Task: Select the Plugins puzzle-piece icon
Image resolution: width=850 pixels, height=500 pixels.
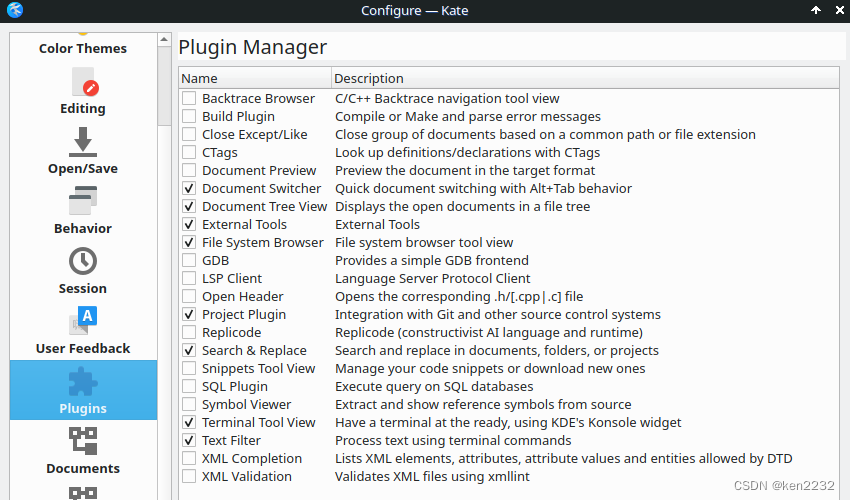Action: tap(83, 382)
